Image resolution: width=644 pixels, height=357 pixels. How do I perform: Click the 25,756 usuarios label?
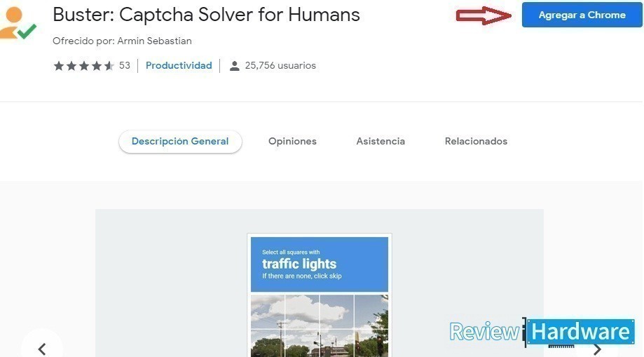click(x=280, y=66)
